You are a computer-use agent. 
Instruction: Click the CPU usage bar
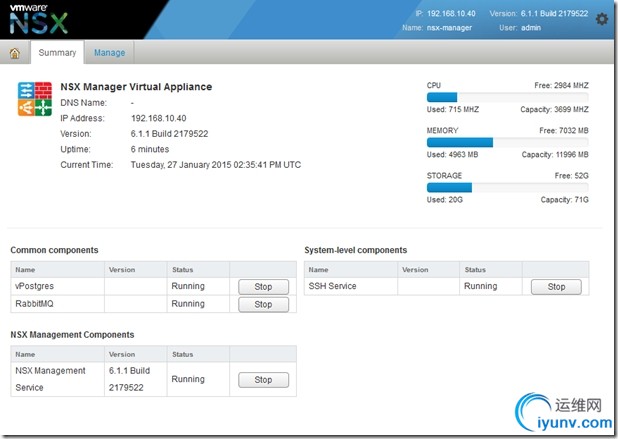coord(507,97)
